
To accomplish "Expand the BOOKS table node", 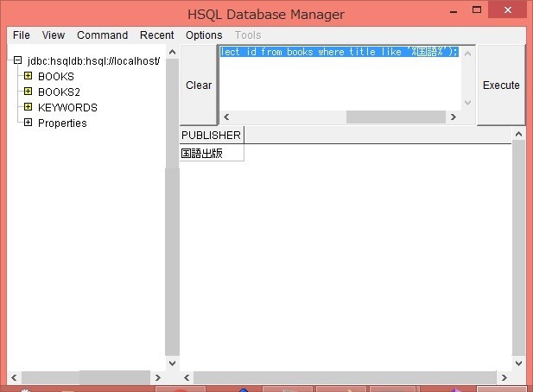I will [28, 76].
